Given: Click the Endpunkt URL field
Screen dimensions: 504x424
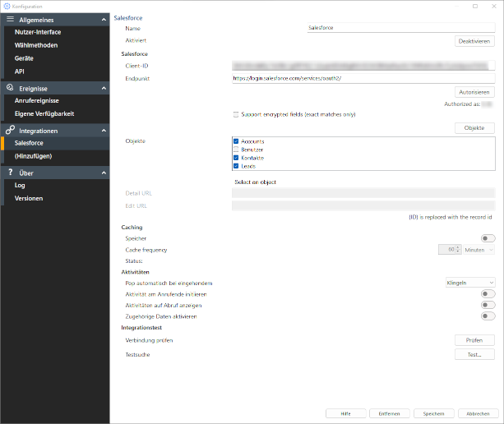Looking at the screenshot, I should point(363,78).
